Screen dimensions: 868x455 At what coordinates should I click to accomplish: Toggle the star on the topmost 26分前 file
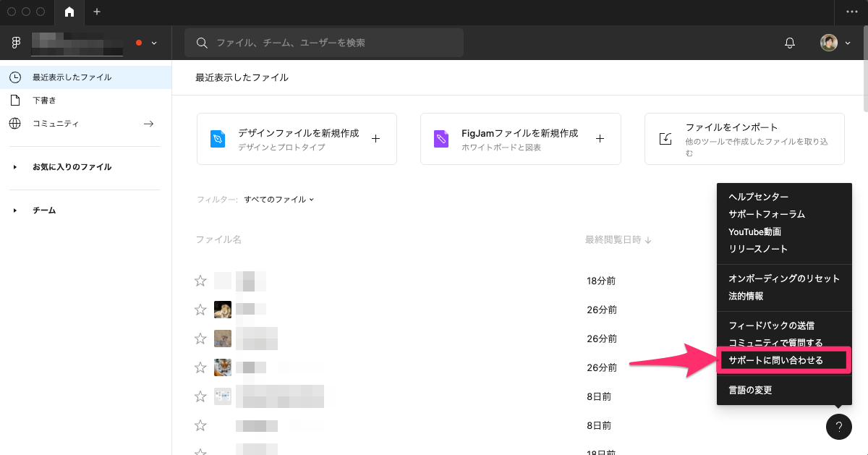click(x=200, y=310)
